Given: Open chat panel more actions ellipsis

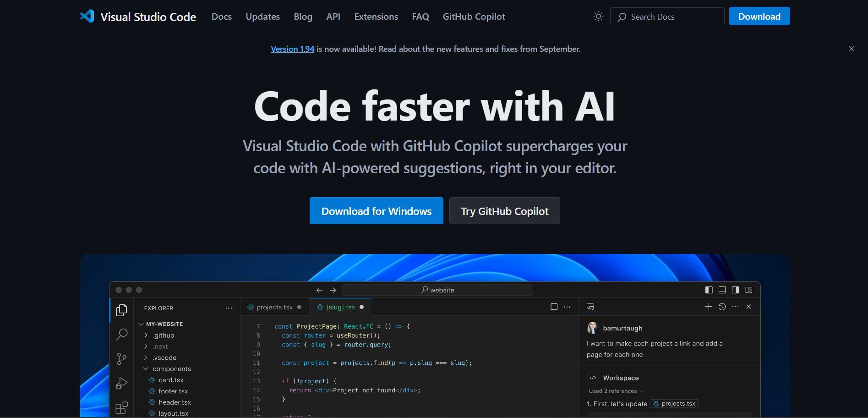Looking at the screenshot, I should pos(735,307).
